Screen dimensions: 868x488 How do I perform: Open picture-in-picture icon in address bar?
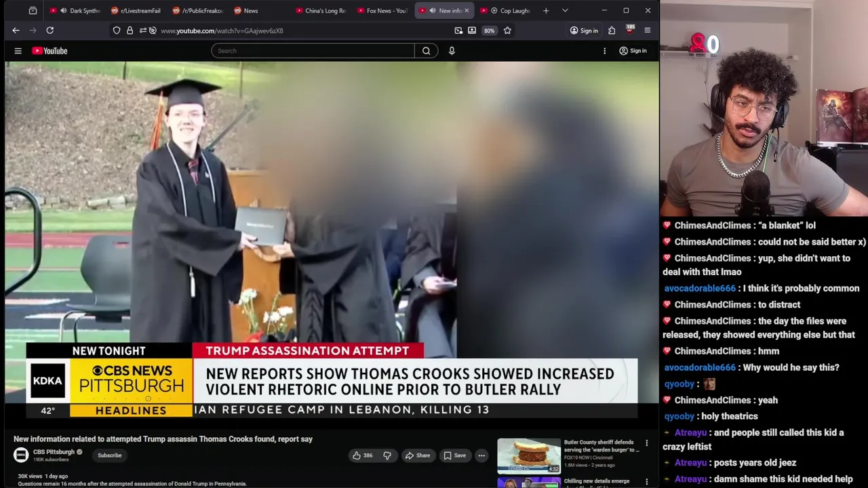point(458,30)
